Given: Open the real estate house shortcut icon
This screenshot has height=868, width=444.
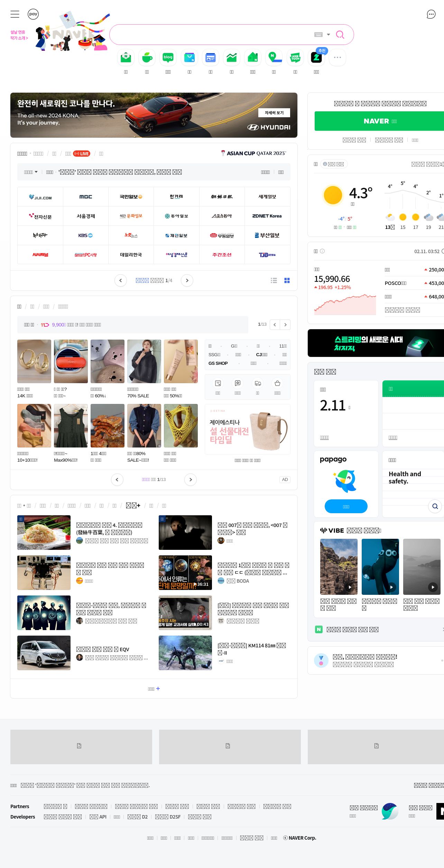Looking at the screenshot, I should click(x=253, y=57).
